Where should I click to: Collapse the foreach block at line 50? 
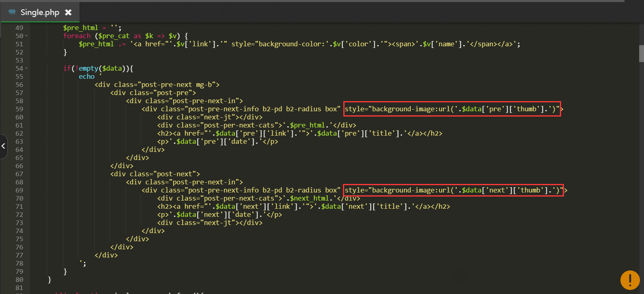pos(27,36)
